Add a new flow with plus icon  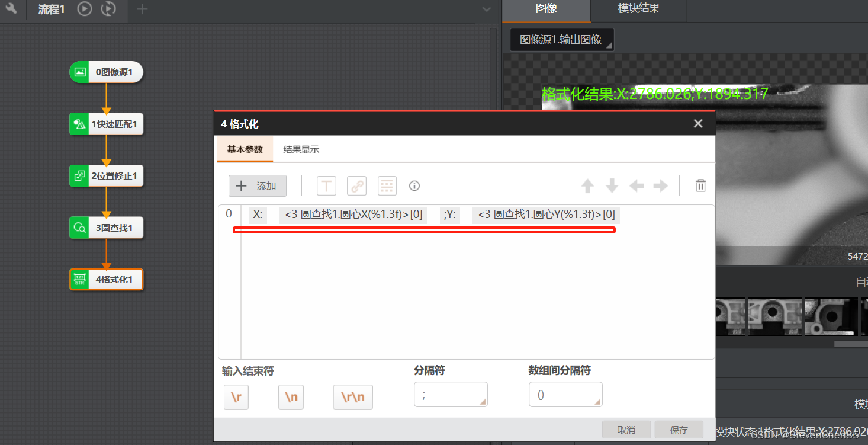142,9
